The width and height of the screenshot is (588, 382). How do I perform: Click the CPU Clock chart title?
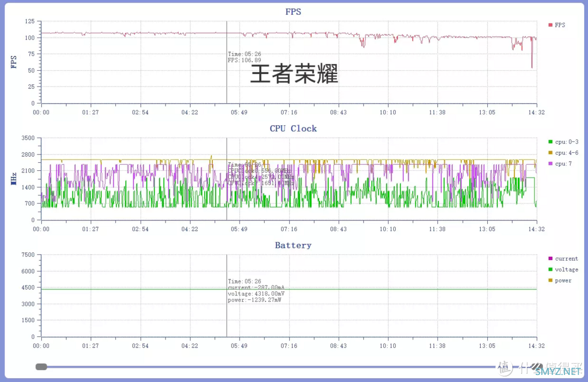(x=293, y=128)
